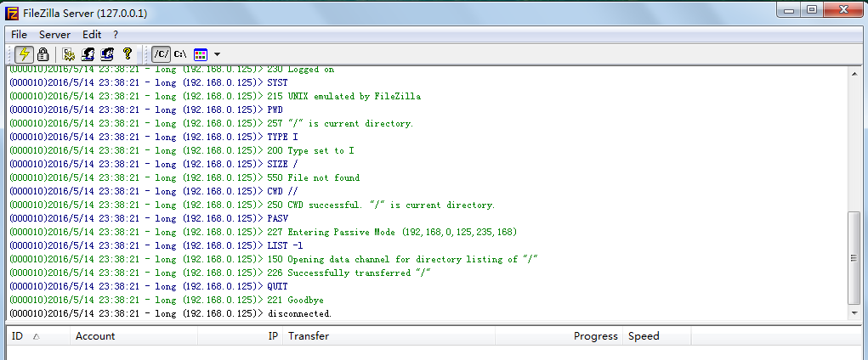Click log line '215 UNIX emulated by FileZilla'
Image resolution: width=868 pixels, height=360 pixels.
coord(215,96)
